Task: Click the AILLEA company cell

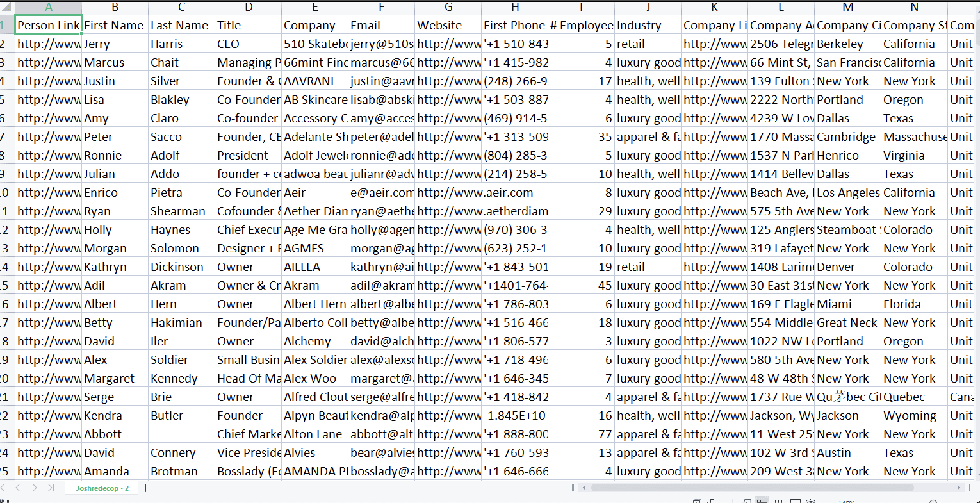Action: 314,267
